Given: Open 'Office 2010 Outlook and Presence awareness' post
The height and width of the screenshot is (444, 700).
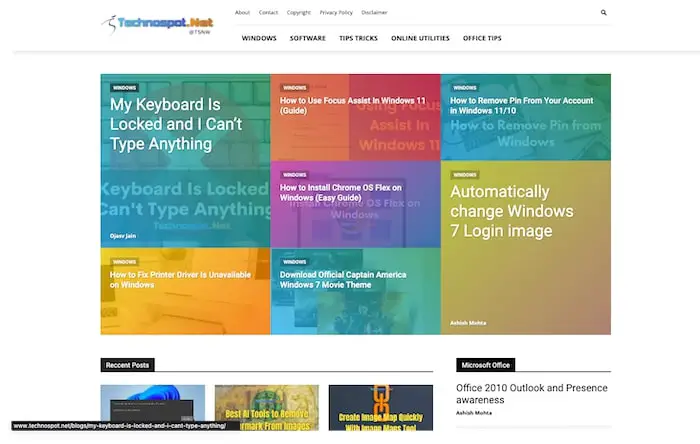Looking at the screenshot, I should click(532, 394).
